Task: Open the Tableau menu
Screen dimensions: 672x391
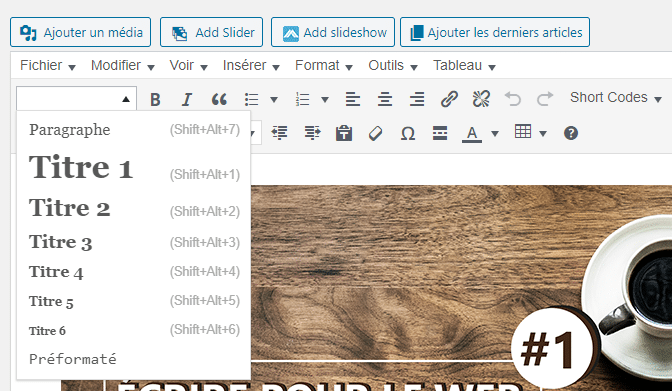Action: pos(464,66)
